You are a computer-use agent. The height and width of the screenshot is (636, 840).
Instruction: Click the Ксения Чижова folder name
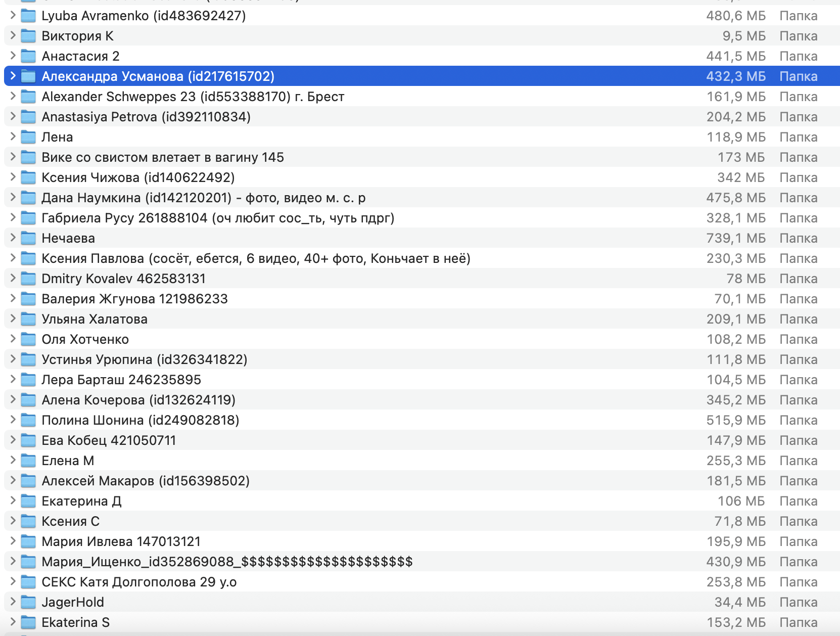point(138,177)
